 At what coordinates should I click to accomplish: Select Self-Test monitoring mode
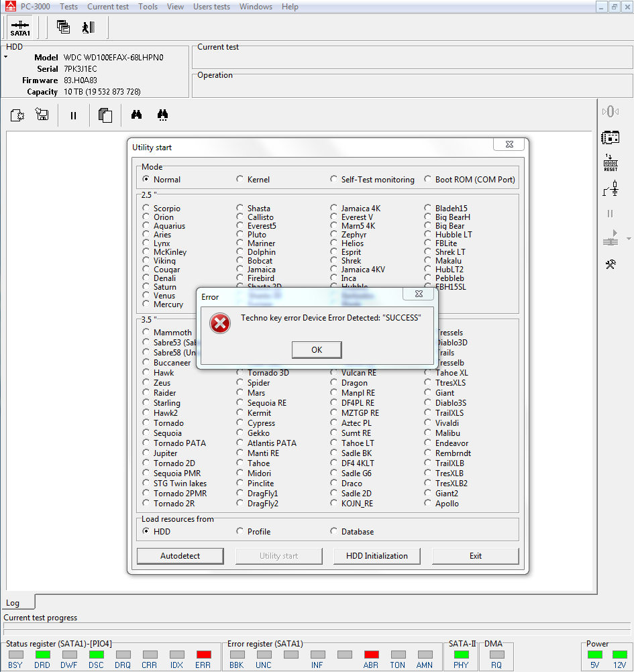click(333, 179)
